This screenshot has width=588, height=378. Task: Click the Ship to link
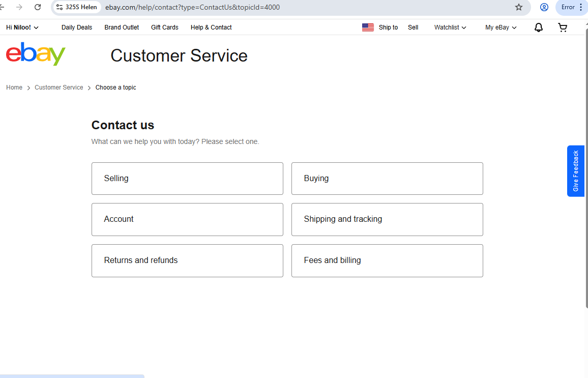tap(388, 27)
